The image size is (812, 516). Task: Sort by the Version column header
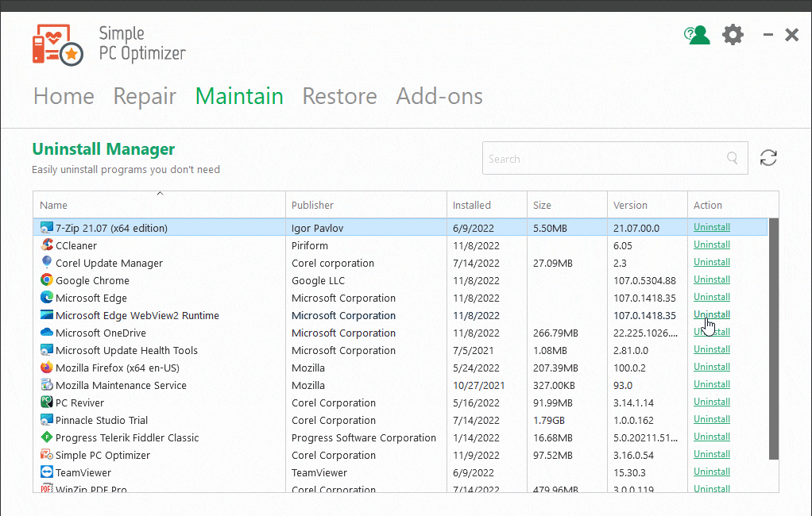tap(648, 205)
